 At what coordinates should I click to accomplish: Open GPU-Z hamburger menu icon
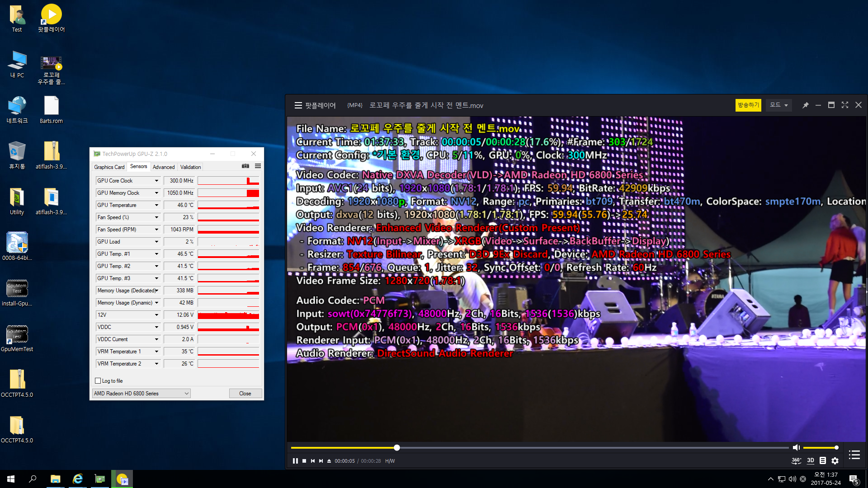[x=258, y=166]
